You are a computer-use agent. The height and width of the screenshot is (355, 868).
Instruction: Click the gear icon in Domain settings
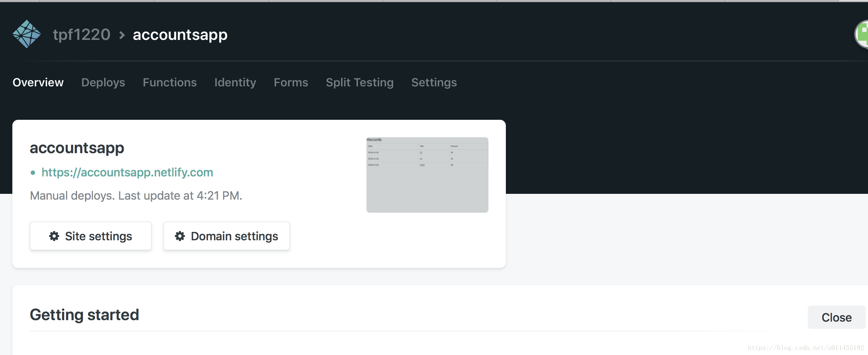click(x=180, y=236)
